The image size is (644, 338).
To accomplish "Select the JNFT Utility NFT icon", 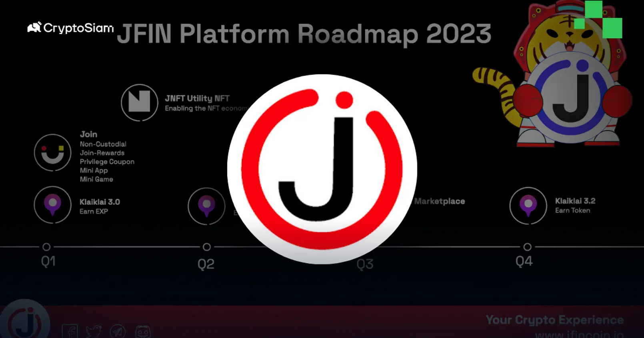I will click(x=140, y=102).
